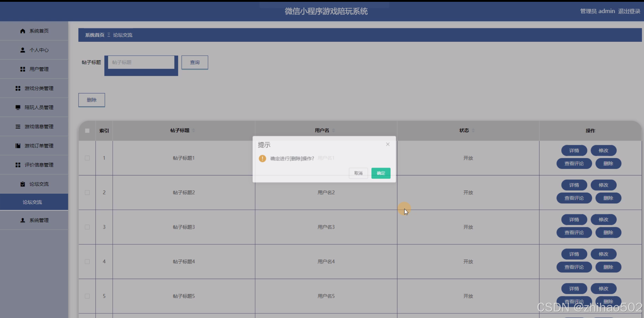Click the home icon beside 系统首页
The width and height of the screenshot is (644, 318).
[23, 31]
